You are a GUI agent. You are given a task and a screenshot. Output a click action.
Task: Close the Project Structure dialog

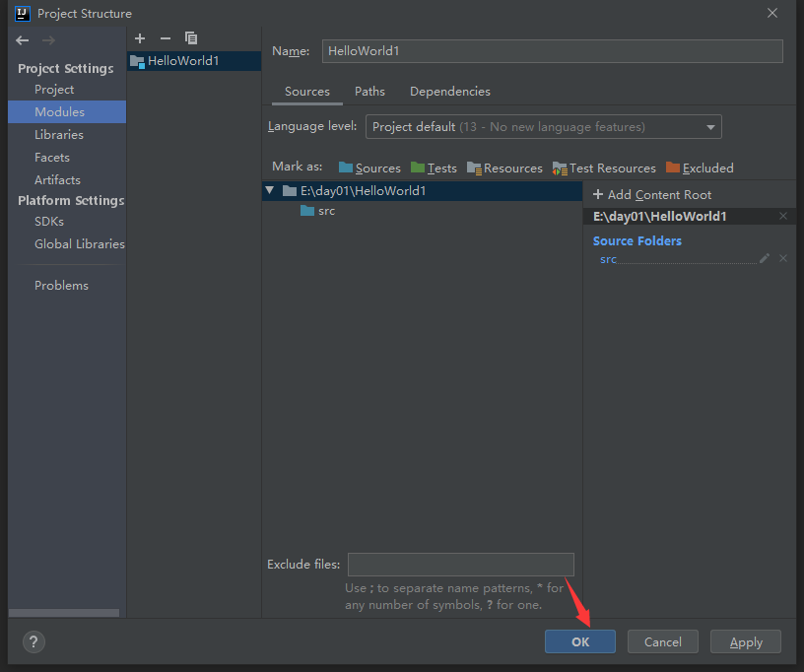click(772, 14)
